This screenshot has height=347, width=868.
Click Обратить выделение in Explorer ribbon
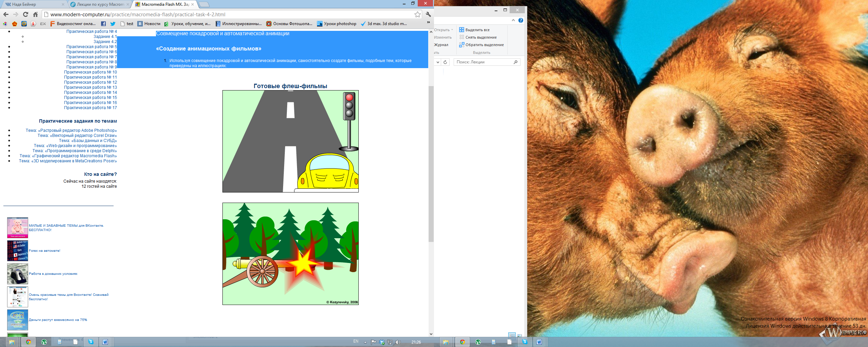(481, 45)
